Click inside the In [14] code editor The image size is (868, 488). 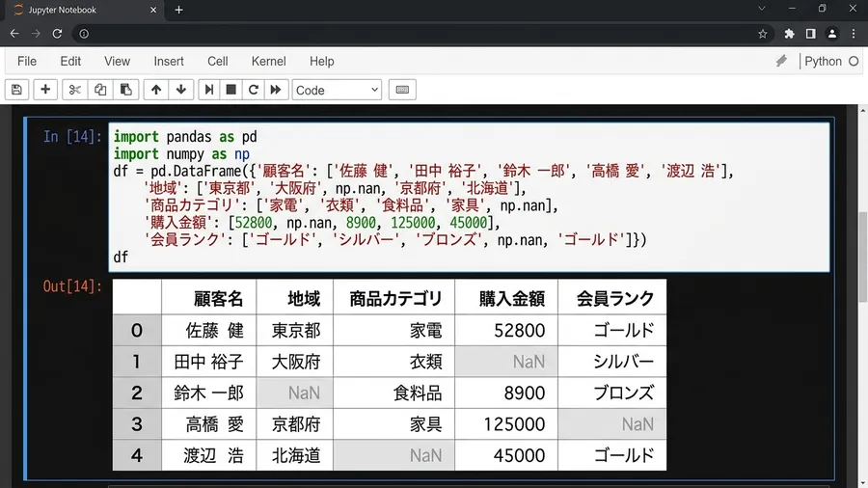coord(469,197)
